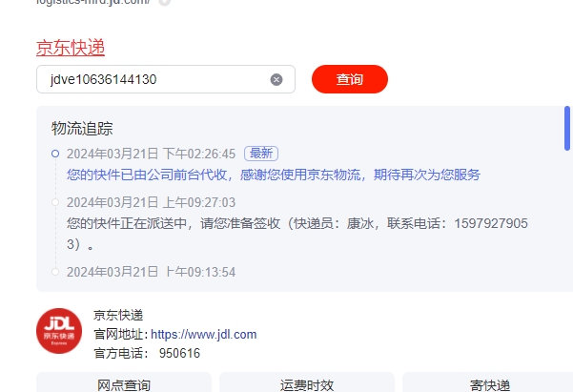Click the logistics-mrd.jd.com URL at top
This screenshot has width=573, height=392.
[x=93, y=2]
